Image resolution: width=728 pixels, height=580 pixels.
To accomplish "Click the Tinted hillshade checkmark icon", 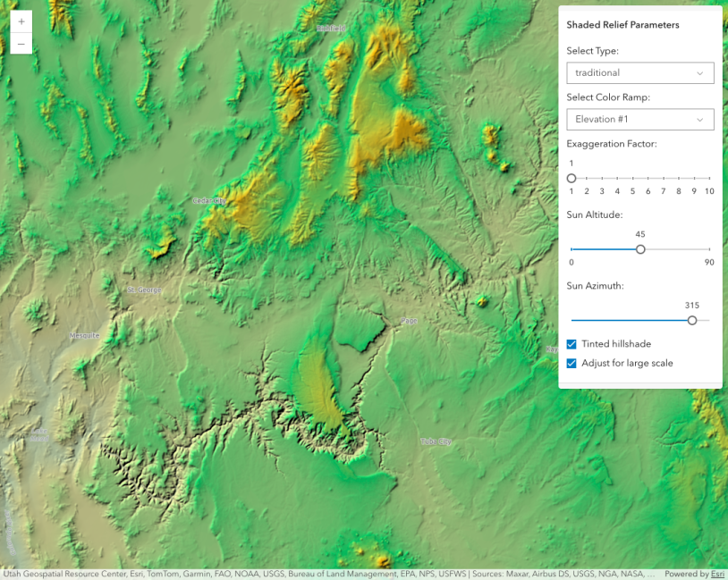I will (571, 343).
